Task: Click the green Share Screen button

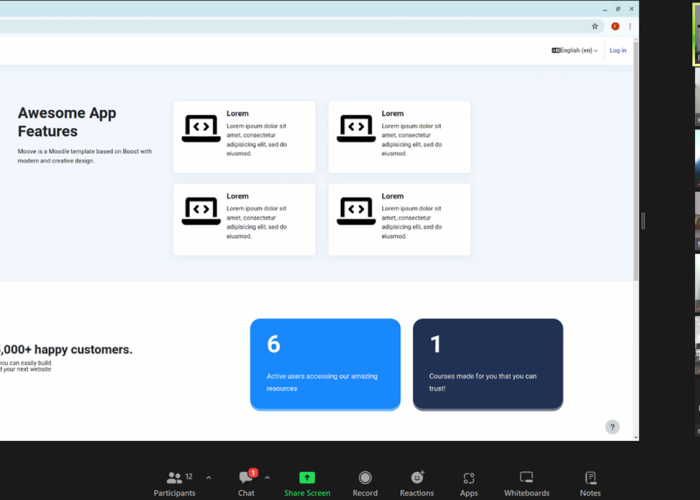Action: coord(307,482)
